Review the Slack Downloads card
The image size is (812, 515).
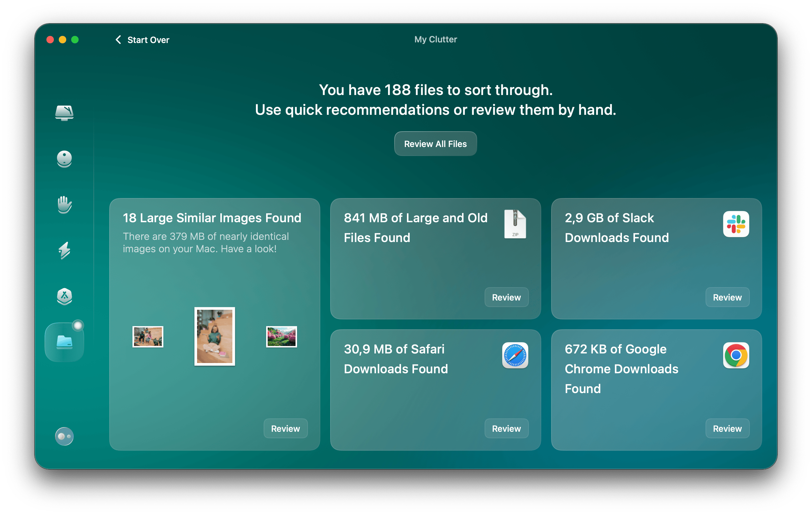[x=727, y=297]
